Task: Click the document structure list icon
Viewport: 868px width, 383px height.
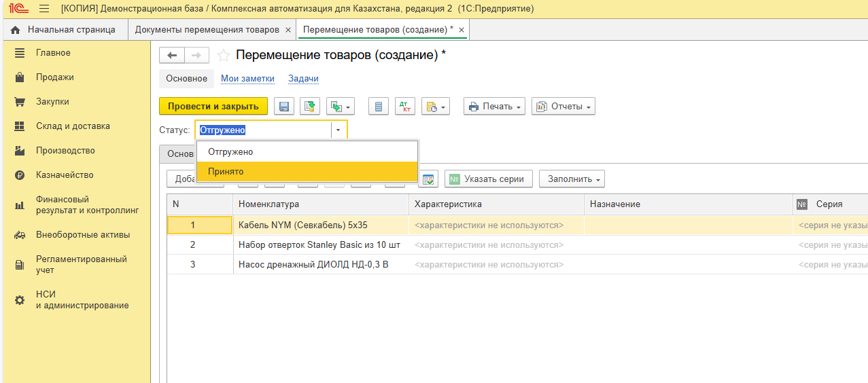Action: click(379, 107)
